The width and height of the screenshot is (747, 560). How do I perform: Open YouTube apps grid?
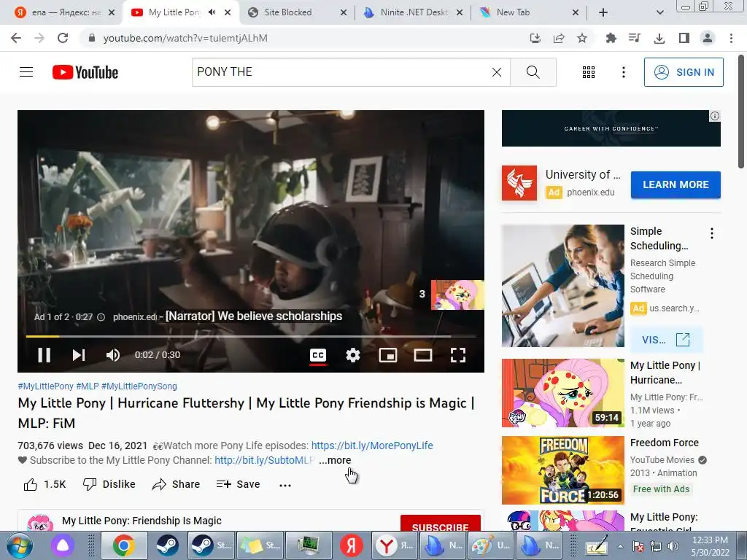coord(589,72)
